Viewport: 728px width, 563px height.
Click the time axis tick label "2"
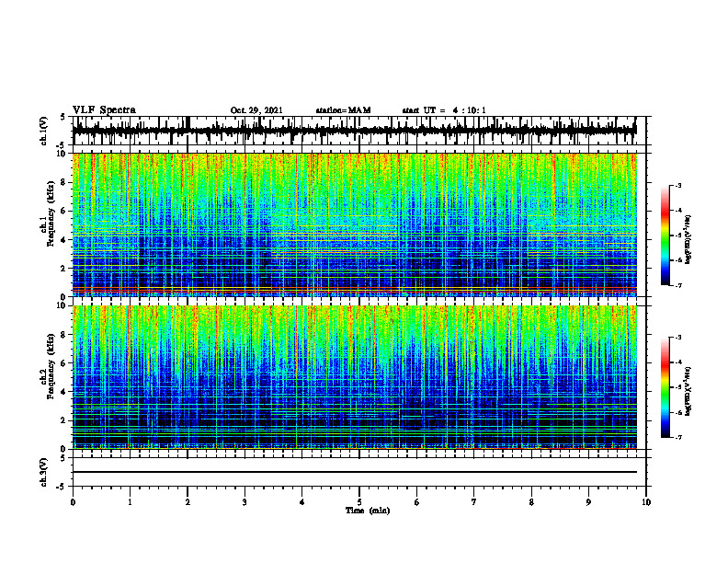[x=188, y=502]
